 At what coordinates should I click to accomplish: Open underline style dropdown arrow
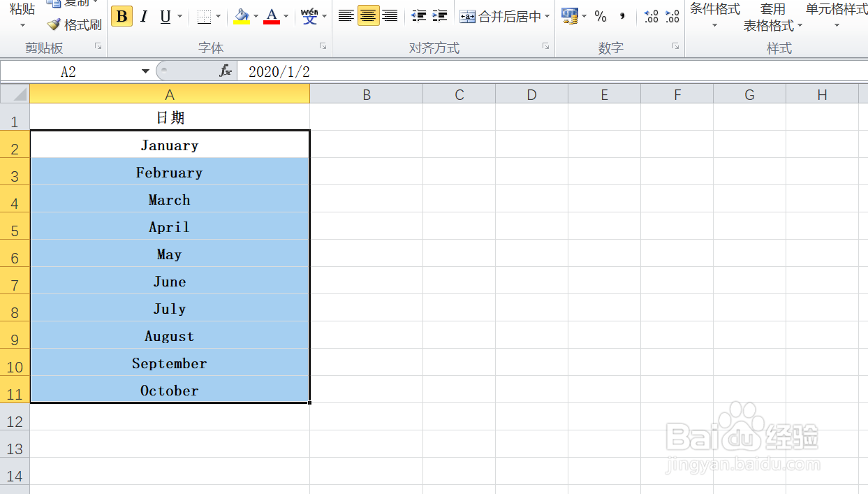(x=180, y=16)
